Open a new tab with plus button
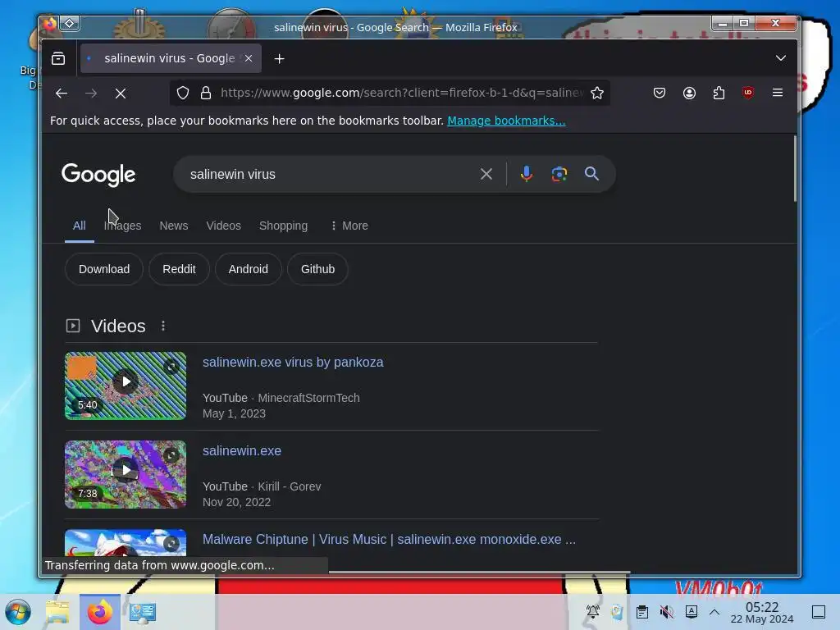The width and height of the screenshot is (840, 630). point(279,59)
